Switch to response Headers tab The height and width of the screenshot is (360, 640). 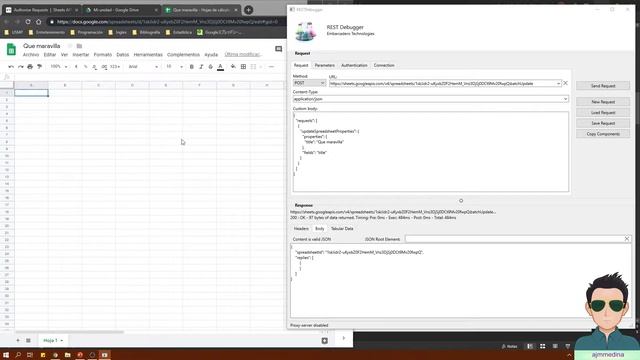301,229
